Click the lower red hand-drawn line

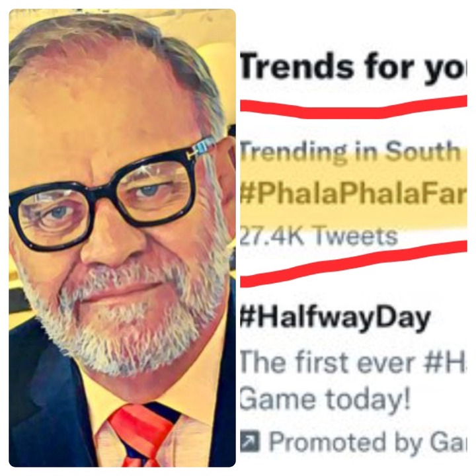(x=353, y=264)
